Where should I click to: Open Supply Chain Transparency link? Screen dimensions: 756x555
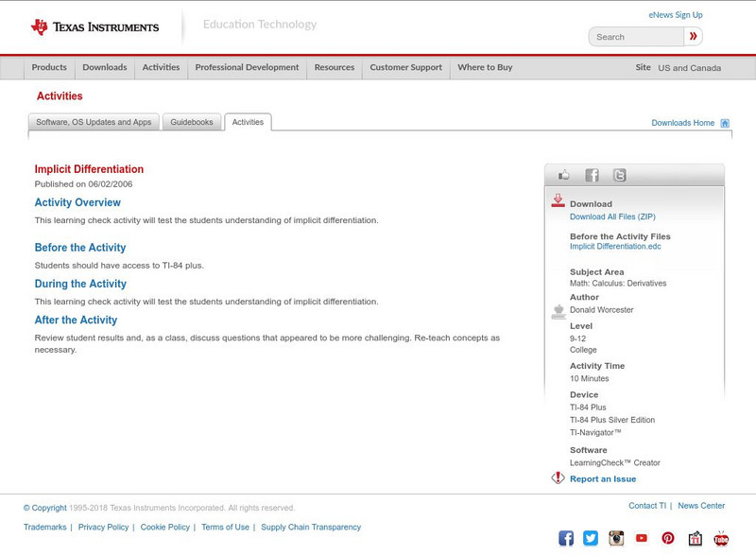tap(311, 527)
